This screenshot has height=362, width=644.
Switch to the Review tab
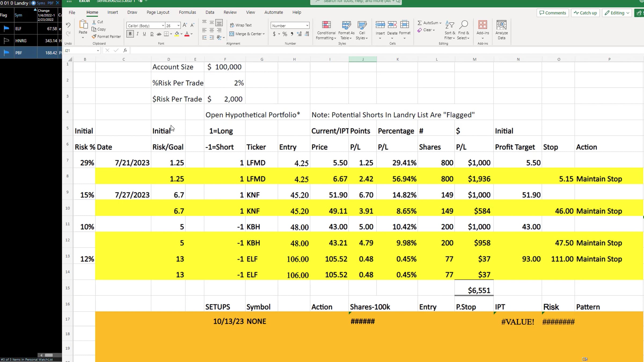(x=230, y=12)
